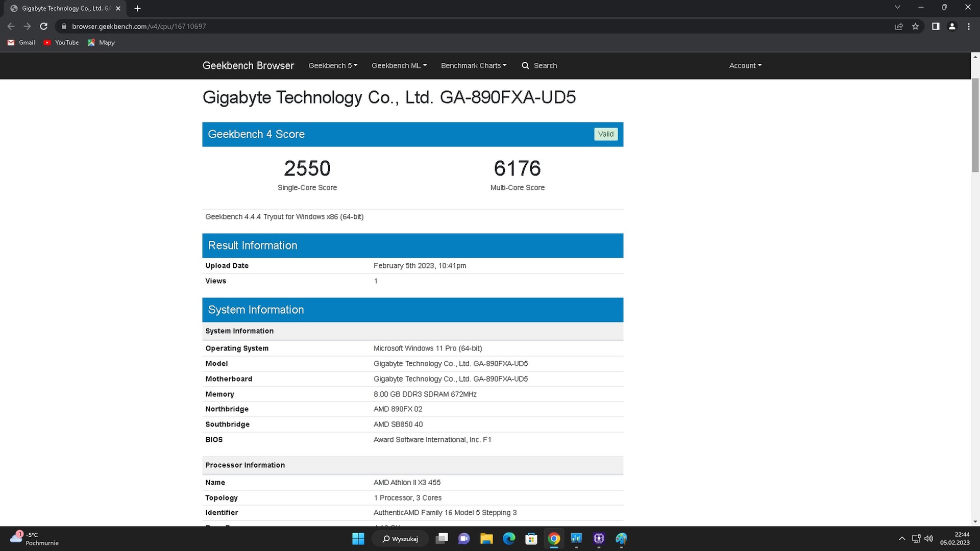The height and width of the screenshot is (551, 980).
Task: Open the tab search chevron
Action: coord(897,7)
